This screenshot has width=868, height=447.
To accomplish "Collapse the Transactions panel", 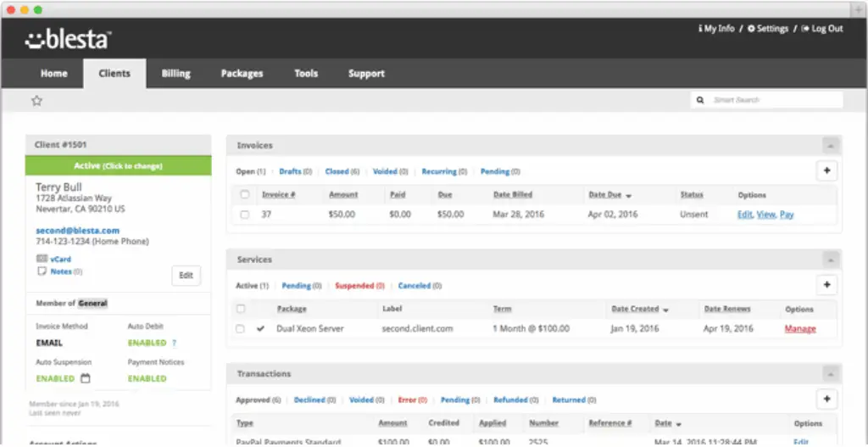I will click(x=831, y=374).
